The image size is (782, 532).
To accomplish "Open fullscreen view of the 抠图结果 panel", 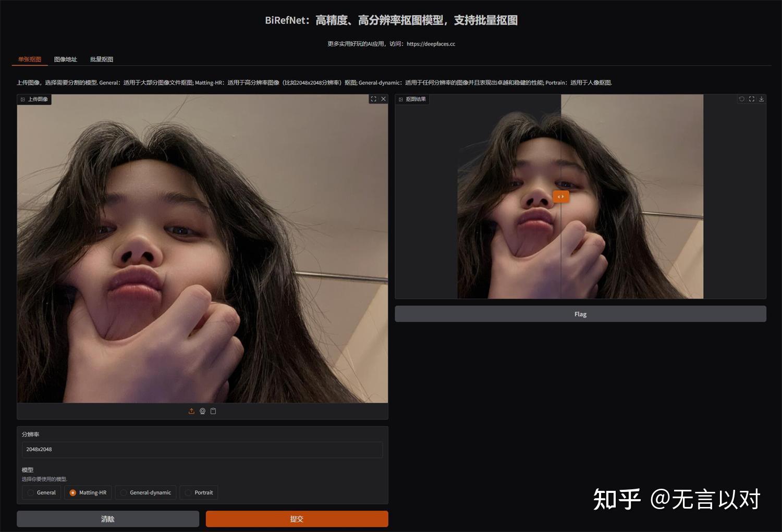I will (x=751, y=98).
